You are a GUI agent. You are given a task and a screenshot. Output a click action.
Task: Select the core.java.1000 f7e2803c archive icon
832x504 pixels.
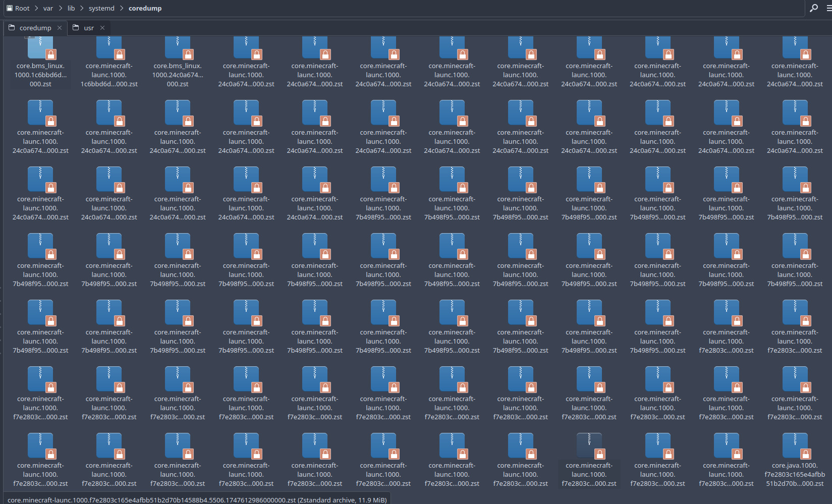point(795,446)
